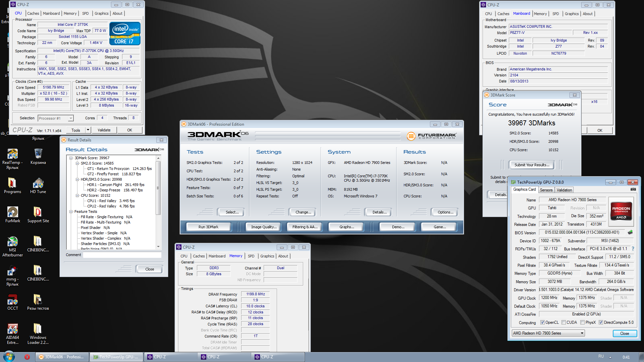The width and height of the screenshot is (644, 362).
Task: Open the Programs desktop folder
Action: pos(12,185)
